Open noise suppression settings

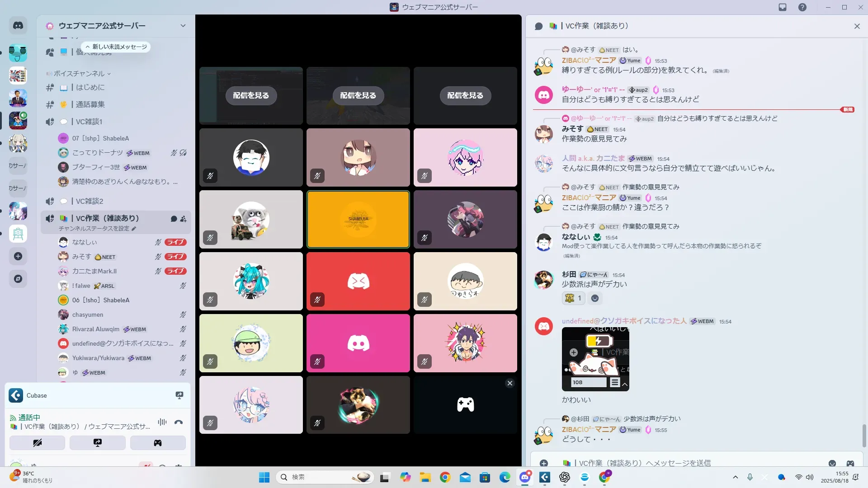click(x=162, y=422)
